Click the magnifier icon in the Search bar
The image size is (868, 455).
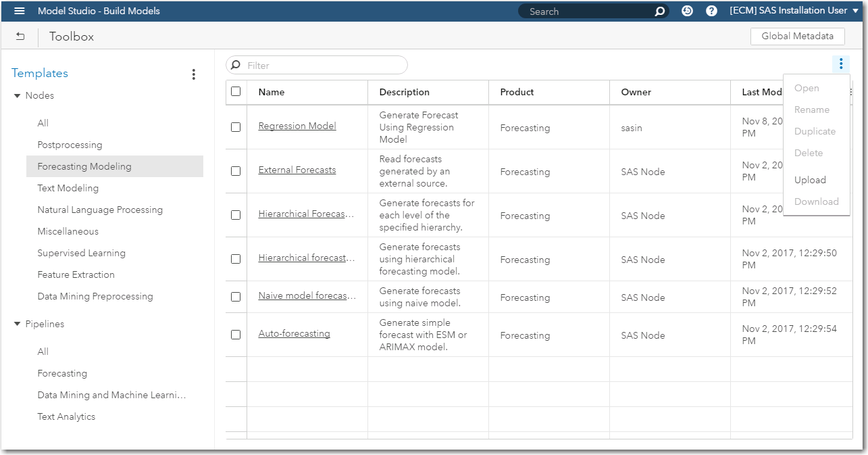pos(658,11)
